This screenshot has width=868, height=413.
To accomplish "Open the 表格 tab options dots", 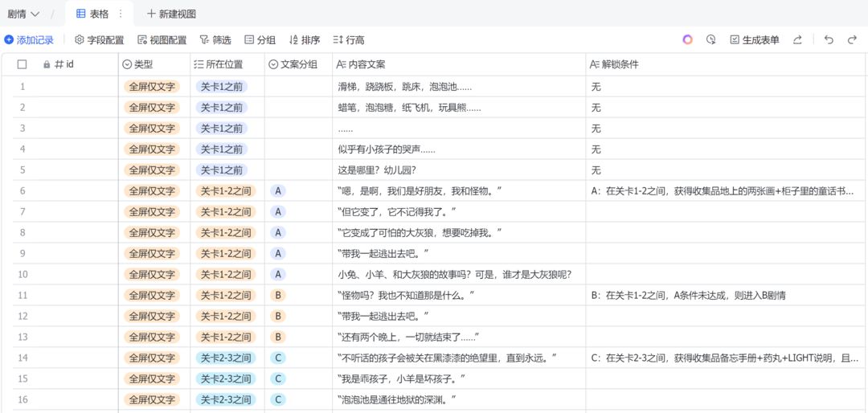I will pos(121,14).
